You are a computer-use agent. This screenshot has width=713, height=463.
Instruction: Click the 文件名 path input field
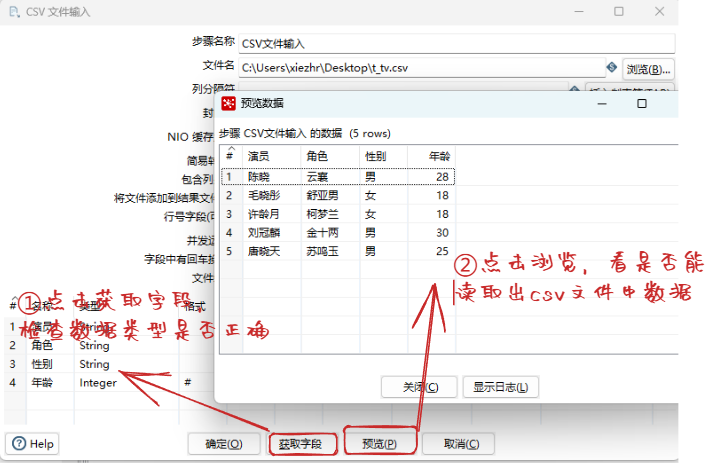[x=422, y=68]
